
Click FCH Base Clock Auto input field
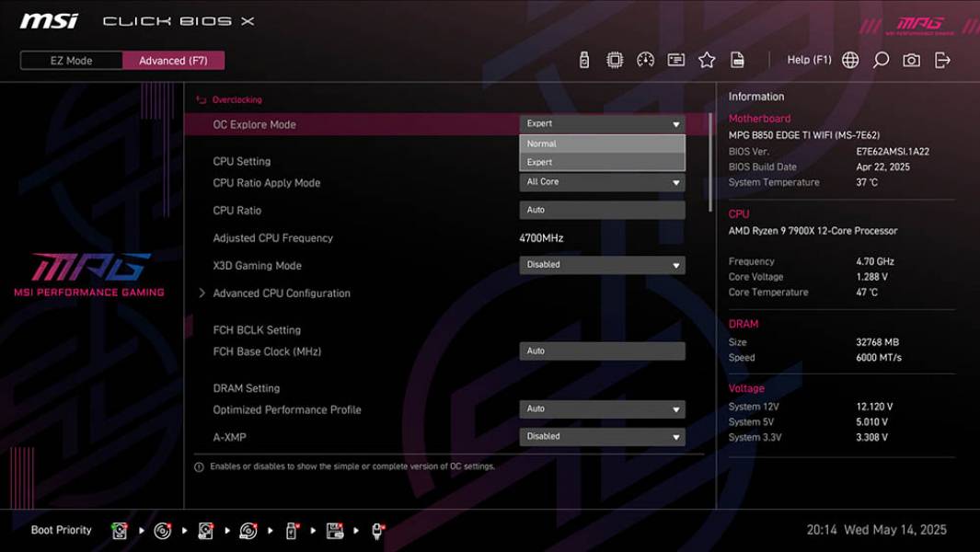pos(602,351)
